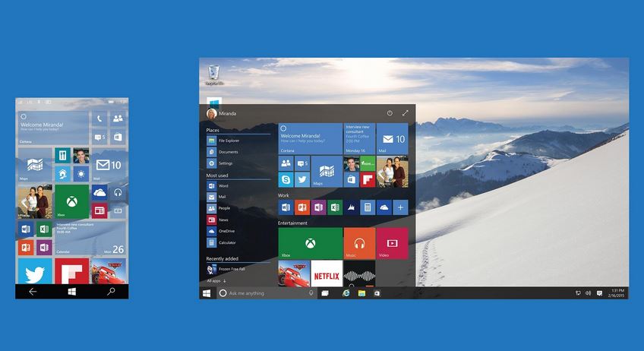The width and height of the screenshot is (644, 351).
Task: Launch the orange Music tile
Action: pyautogui.click(x=359, y=243)
